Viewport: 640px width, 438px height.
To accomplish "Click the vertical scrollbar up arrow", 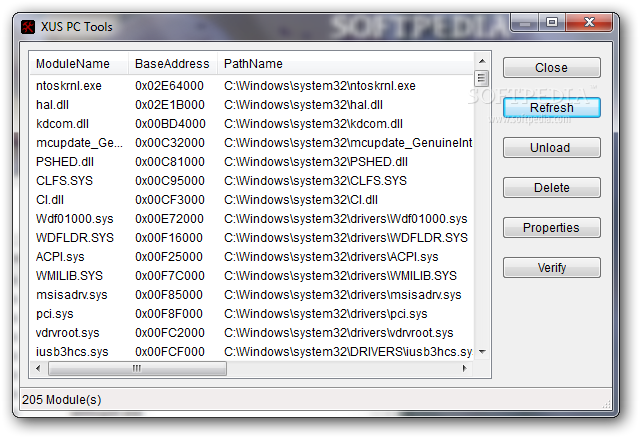I will [x=482, y=61].
